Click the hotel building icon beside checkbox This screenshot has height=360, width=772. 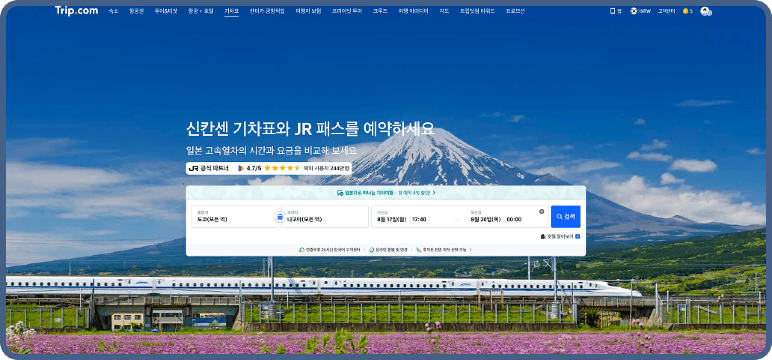543,236
